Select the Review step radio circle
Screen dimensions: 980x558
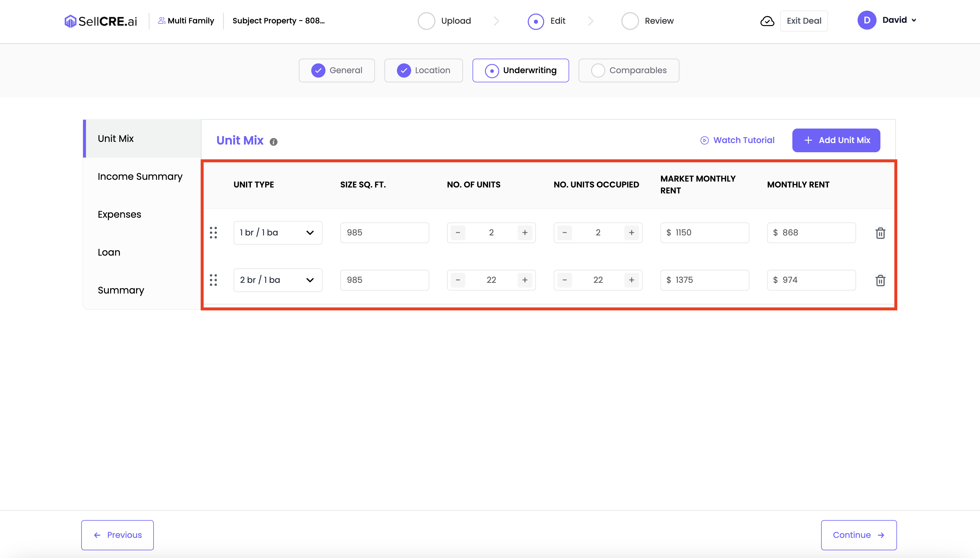[630, 21]
